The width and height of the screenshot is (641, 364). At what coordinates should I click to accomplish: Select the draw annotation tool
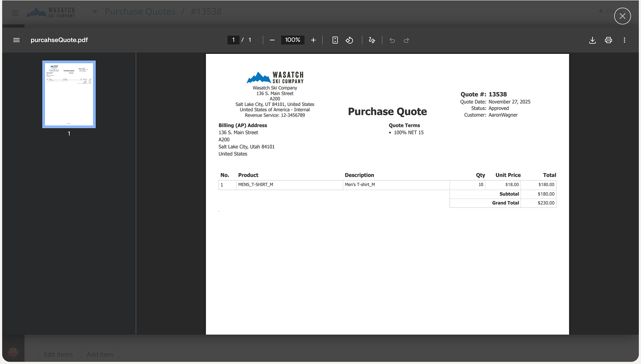pos(372,40)
